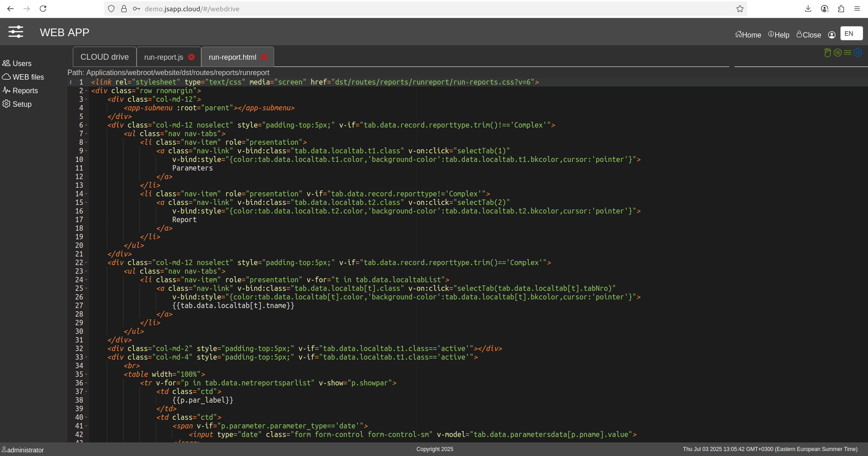This screenshot has height=456, width=868.
Task: Place cursor on line 11 Parameters text
Action: click(192, 168)
